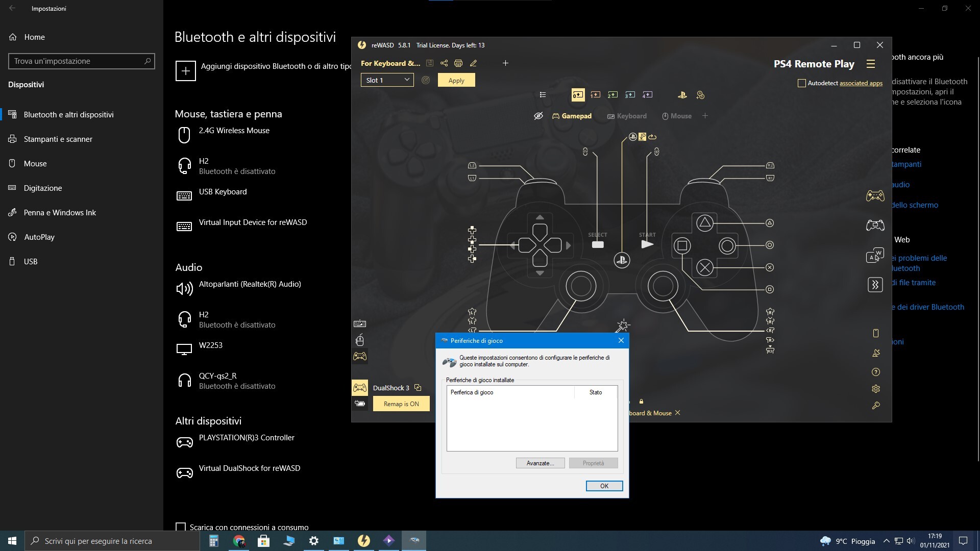Click the Trova un'impostazione search field
The width and height of the screenshot is (980, 551).
(x=77, y=61)
